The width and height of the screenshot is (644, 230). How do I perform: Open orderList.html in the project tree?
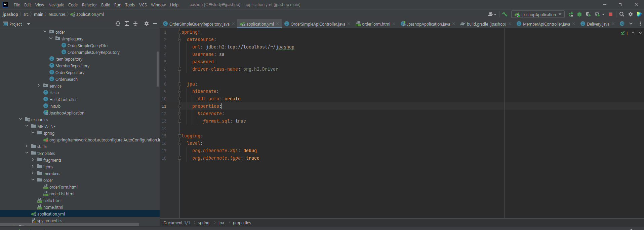[x=62, y=194]
